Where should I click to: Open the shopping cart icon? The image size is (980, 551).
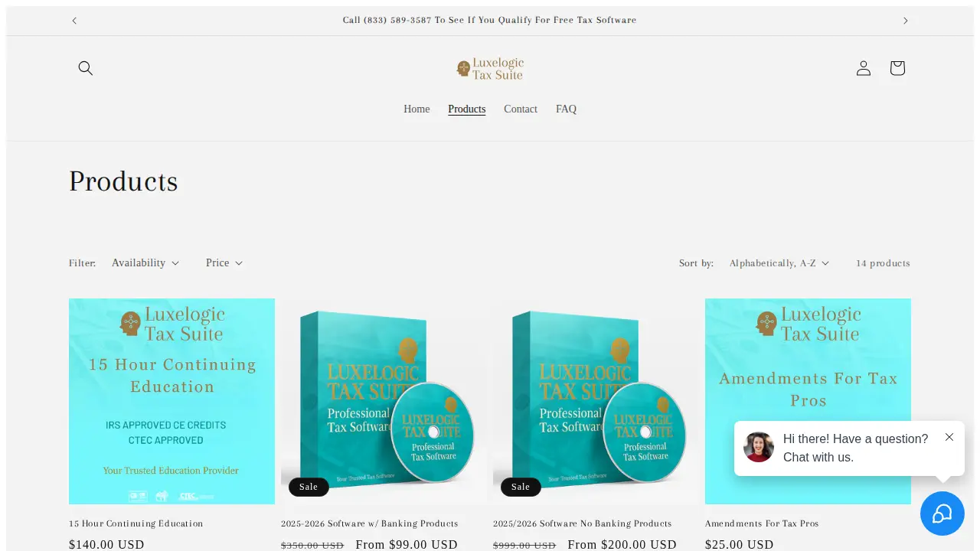[x=897, y=68]
